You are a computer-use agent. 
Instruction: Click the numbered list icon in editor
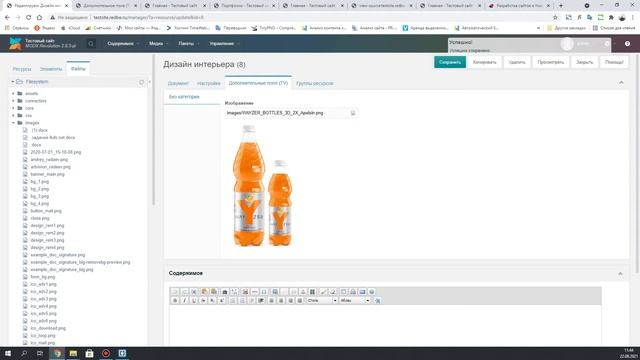(242, 300)
